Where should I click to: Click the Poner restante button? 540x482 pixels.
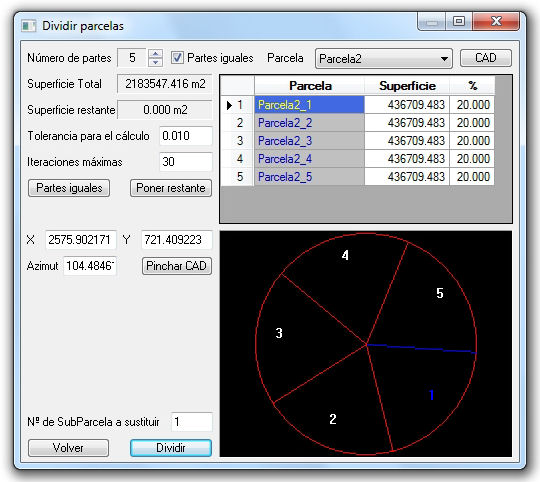tap(171, 188)
